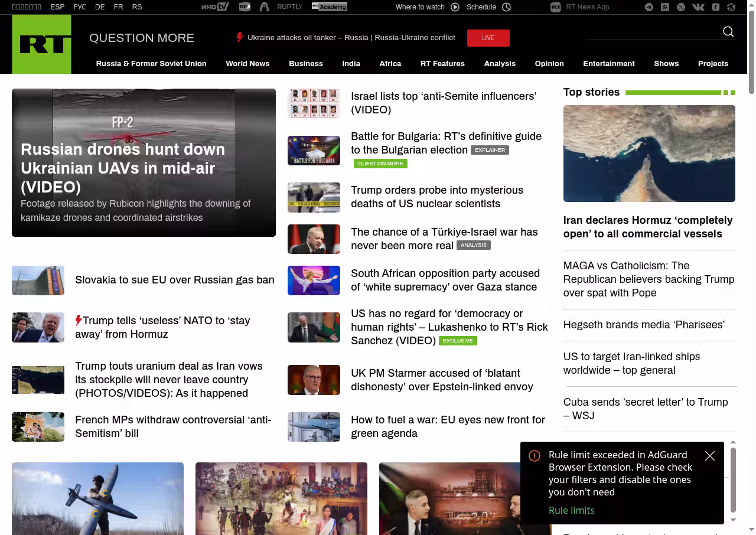Open the VK social icon
Screen dimensions: 756x535
click(698, 7)
